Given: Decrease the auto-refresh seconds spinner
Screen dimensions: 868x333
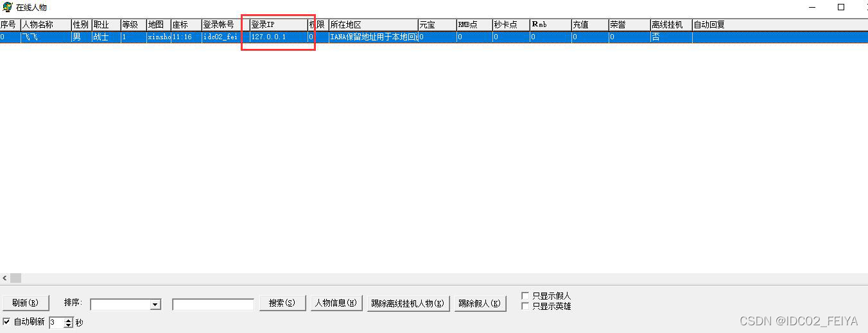Looking at the screenshot, I should click(69, 325).
